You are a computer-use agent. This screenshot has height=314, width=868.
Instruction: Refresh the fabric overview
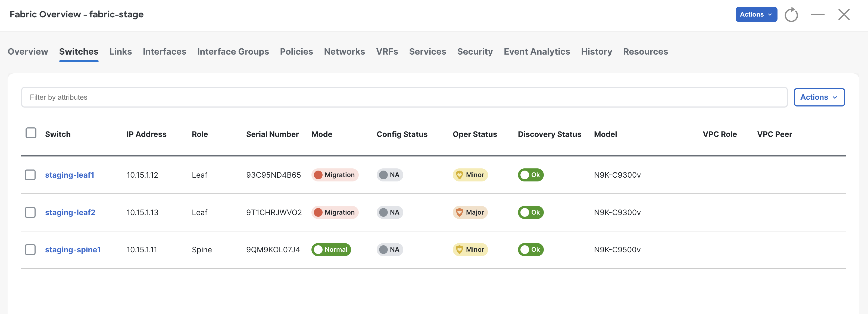[x=791, y=14]
